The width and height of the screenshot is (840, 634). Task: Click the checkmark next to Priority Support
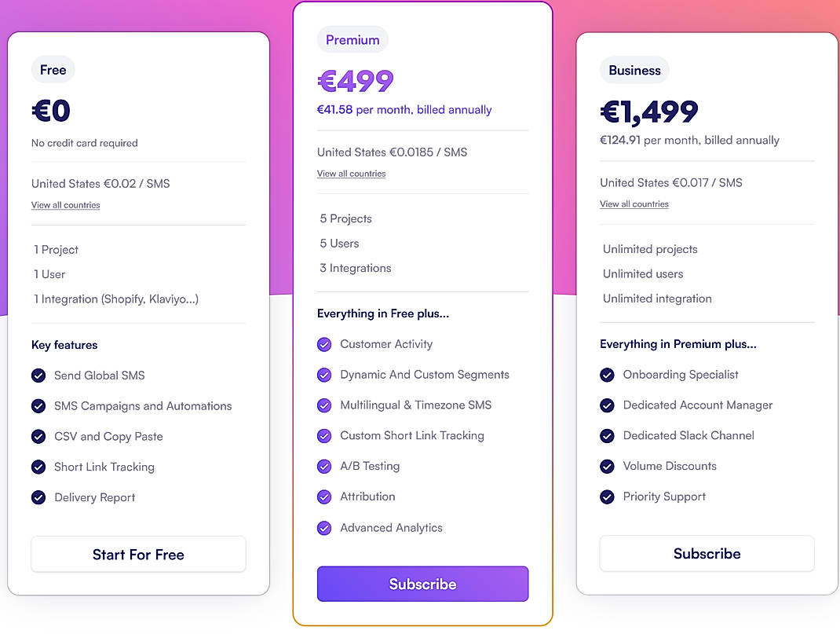click(x=607, y=497)
